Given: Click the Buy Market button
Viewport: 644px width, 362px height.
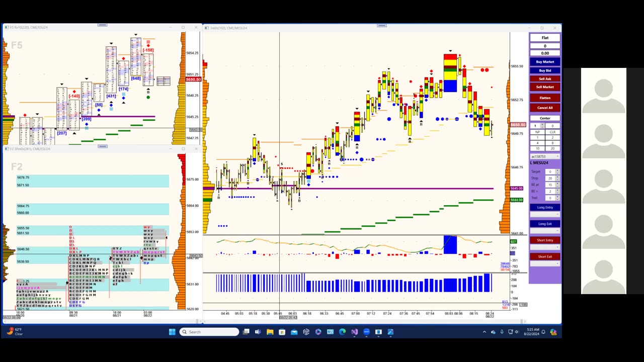Looking at the screenshot, I should point(545,62).
